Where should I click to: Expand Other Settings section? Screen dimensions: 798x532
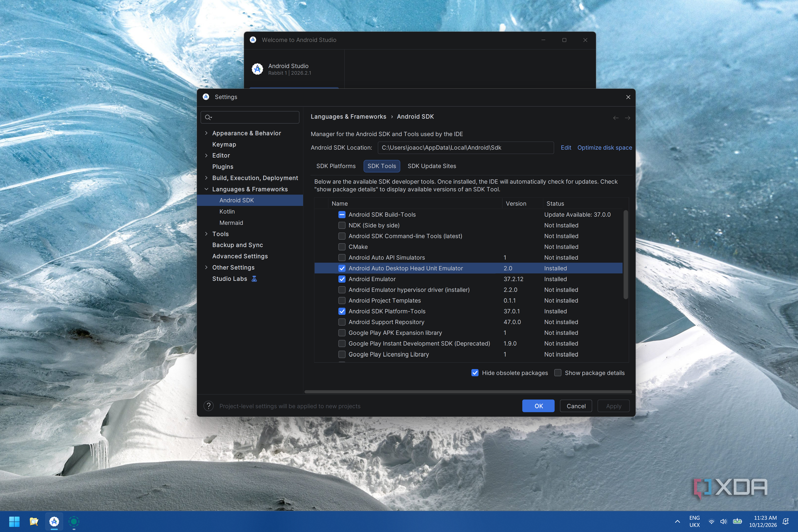click(207, 267)
